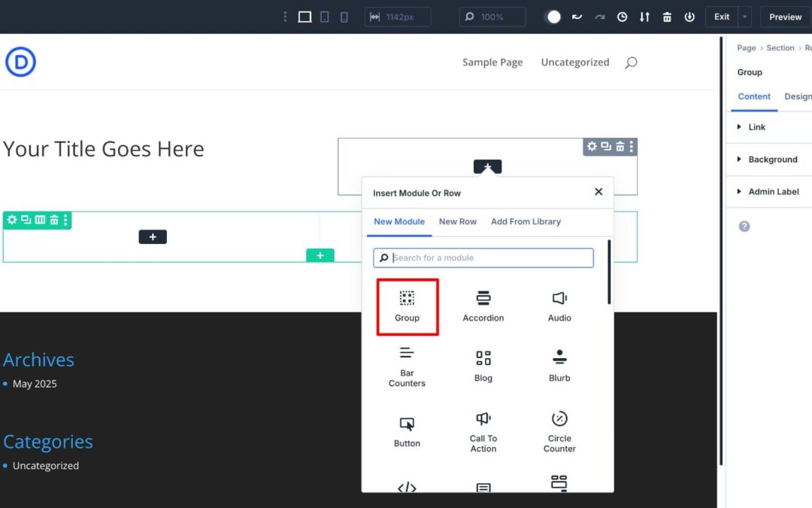The image size is (812, 508).
Task: Open the builder history clock icon
Action: pos(622,17)
